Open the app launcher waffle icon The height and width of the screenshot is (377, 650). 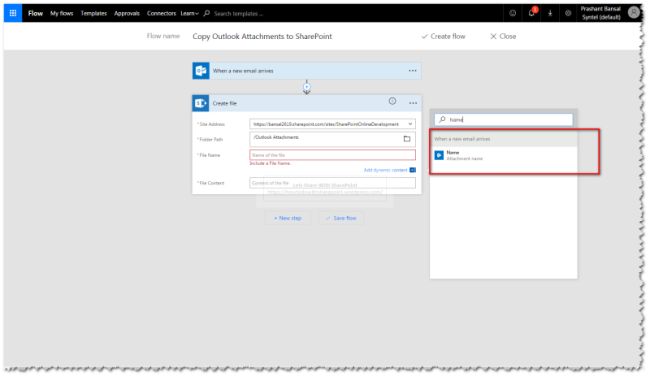tap(13, 13)
